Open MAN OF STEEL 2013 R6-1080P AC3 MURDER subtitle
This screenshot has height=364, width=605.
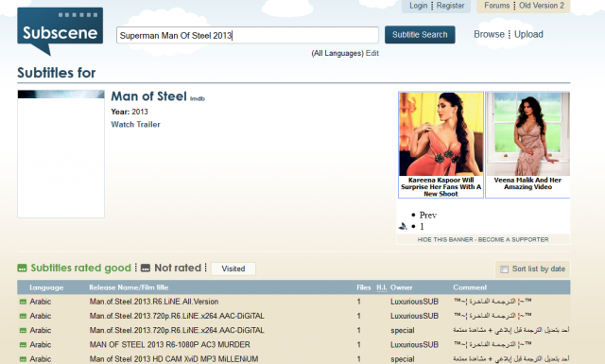(170, 345)
